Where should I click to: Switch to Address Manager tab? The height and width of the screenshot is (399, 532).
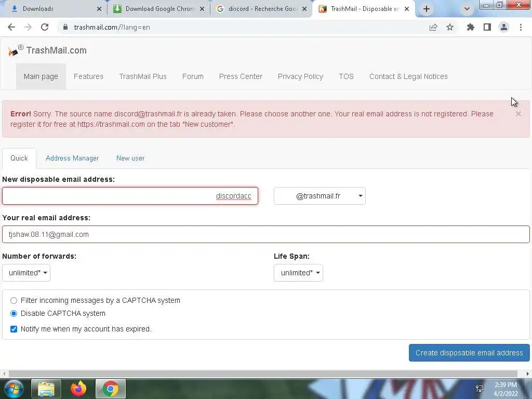click(x=72, y=158)
